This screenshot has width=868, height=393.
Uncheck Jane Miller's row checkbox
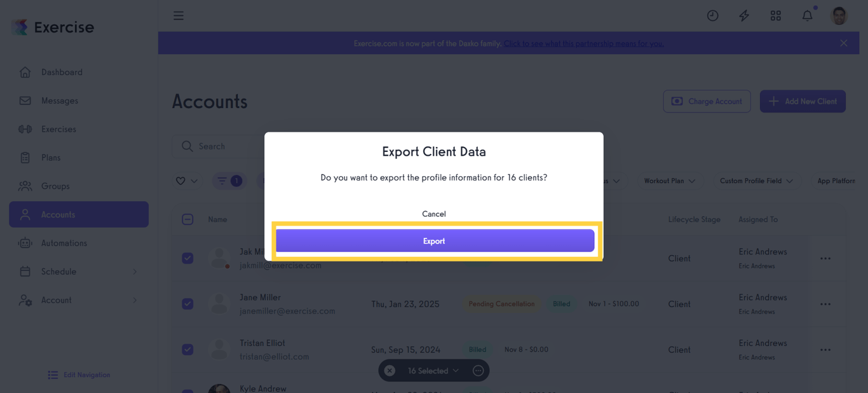point(187,304)
